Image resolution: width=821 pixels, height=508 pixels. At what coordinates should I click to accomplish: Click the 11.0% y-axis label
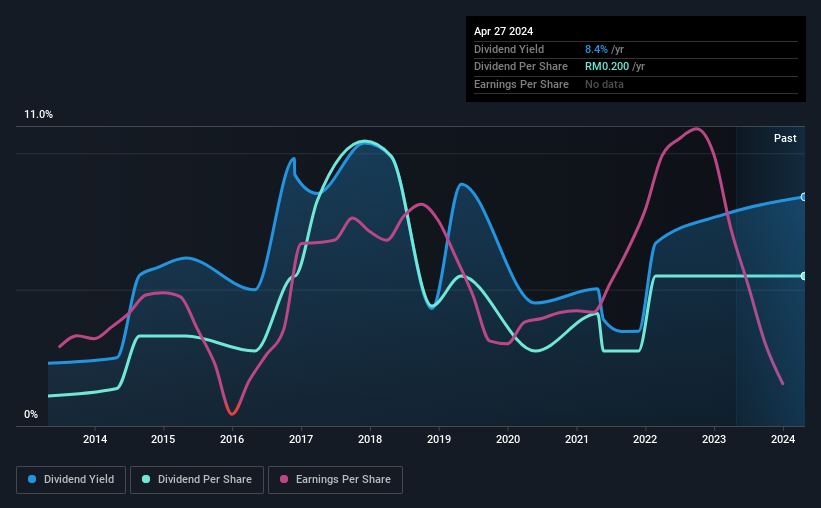tap(38, 115)
